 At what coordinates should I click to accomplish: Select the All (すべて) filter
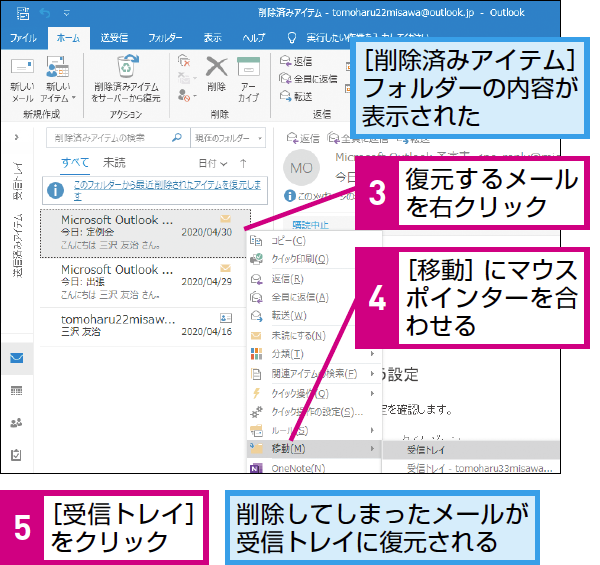pos(75,163)
